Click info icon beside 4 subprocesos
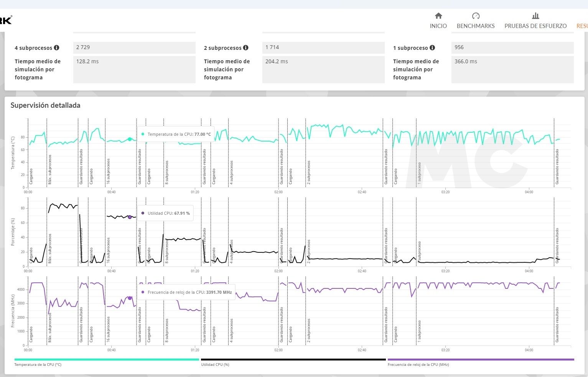 (x=57, y=48)
